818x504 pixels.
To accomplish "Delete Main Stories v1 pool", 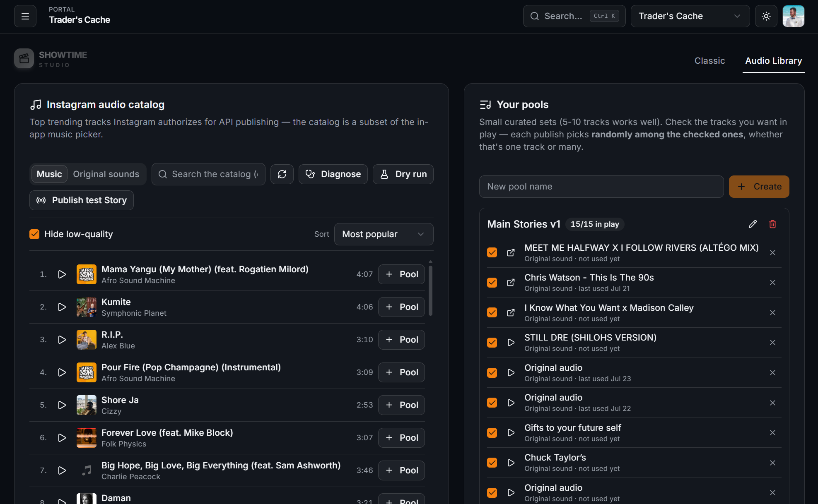I will pyautogui.click(x=772, y=224).
